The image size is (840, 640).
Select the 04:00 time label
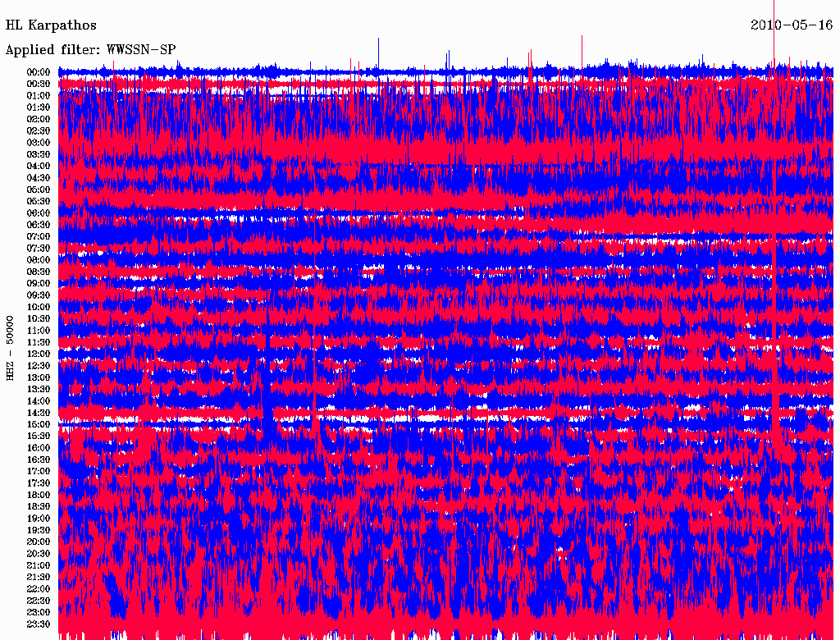(39, 167)
